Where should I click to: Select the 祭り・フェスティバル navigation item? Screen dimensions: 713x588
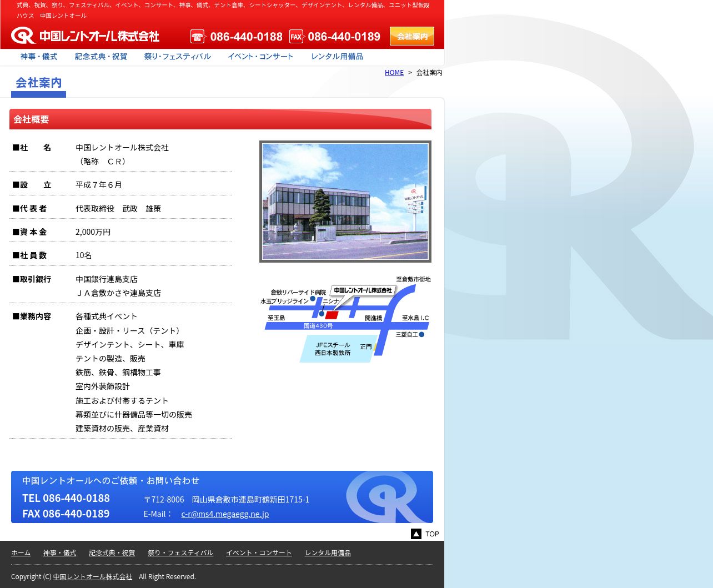pyautogui.click(x=178, y=57)
